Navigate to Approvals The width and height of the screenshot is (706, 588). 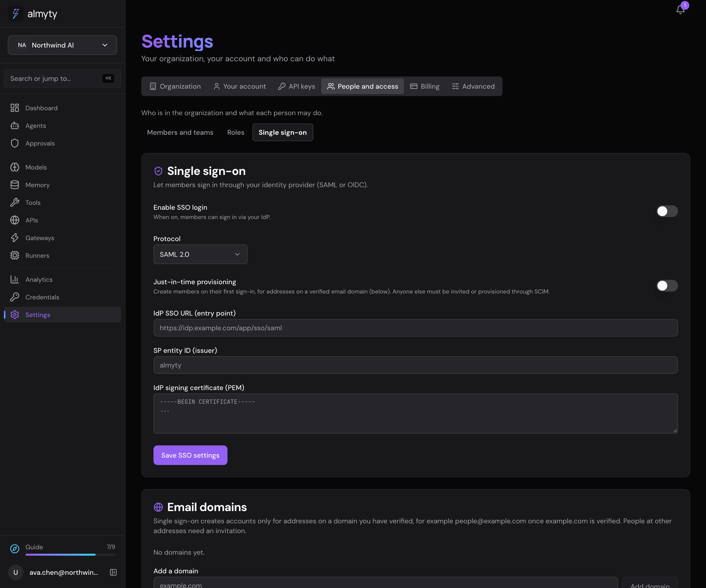(x=63, y=143)
